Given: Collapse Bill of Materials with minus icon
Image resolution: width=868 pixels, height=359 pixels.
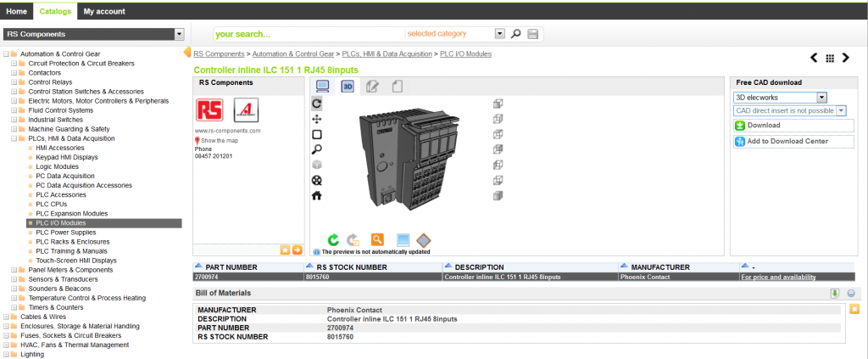Looking at the screenshot, I should click(851, 293).
